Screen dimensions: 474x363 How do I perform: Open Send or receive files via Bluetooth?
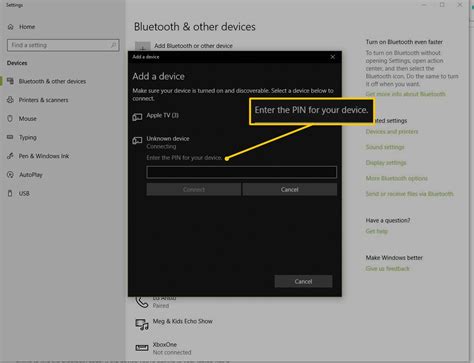[x=409, y=194]
